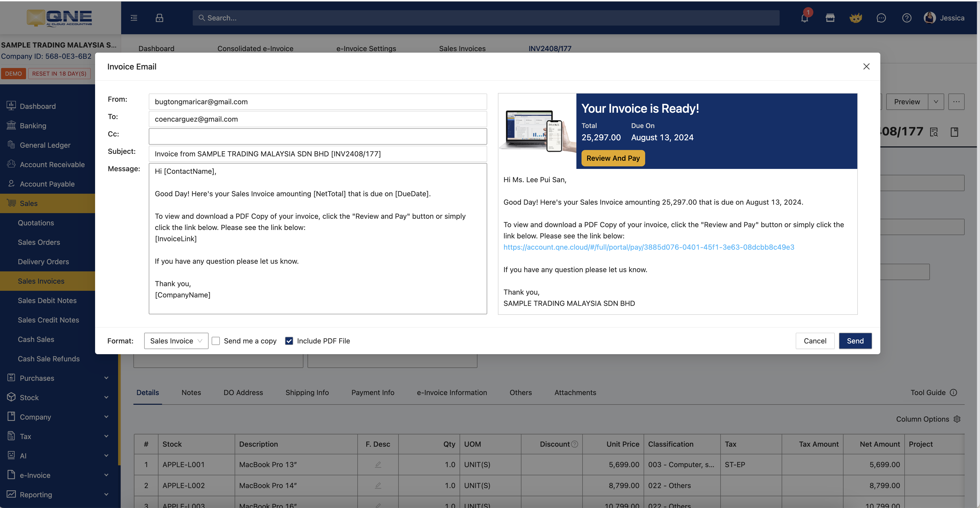Viewport: 980px width, 508px height.
Task: Click the chat message bubble icon
Action: tap(881, 18)
